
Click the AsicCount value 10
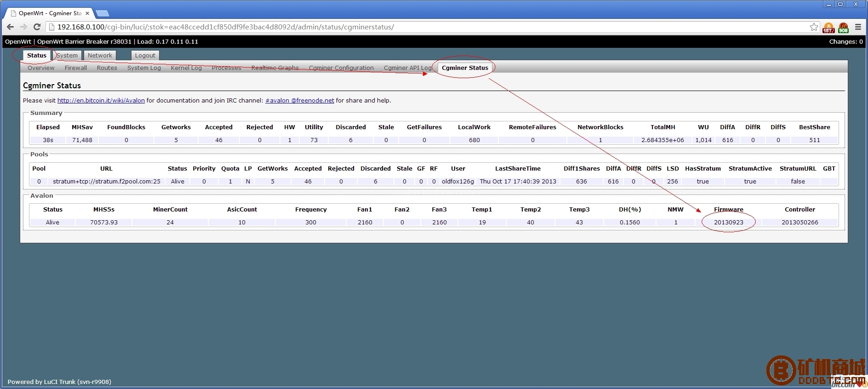click(242, 222)
